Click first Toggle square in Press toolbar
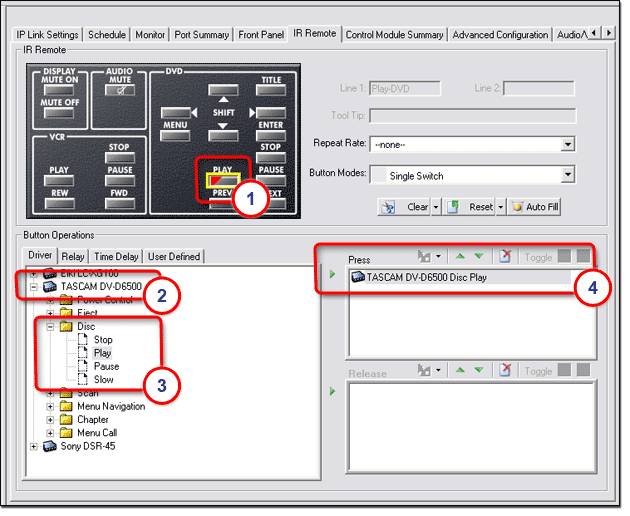Image resolution: width=630 pixels, height=516 pixels. click(565, 257)
